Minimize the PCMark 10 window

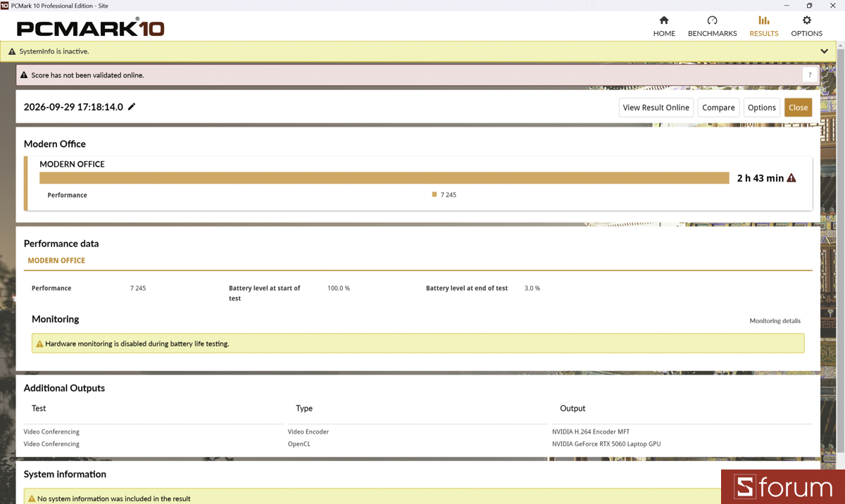[786, 6]
